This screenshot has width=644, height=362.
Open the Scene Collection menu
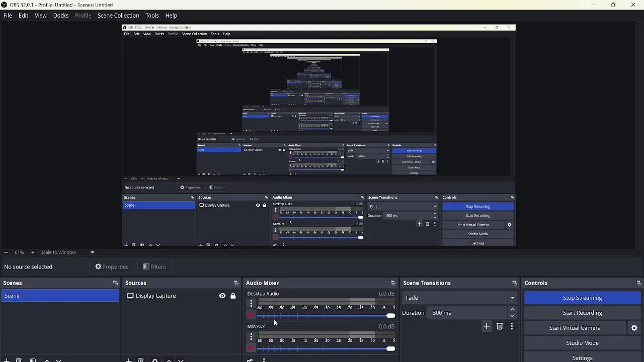118,16
